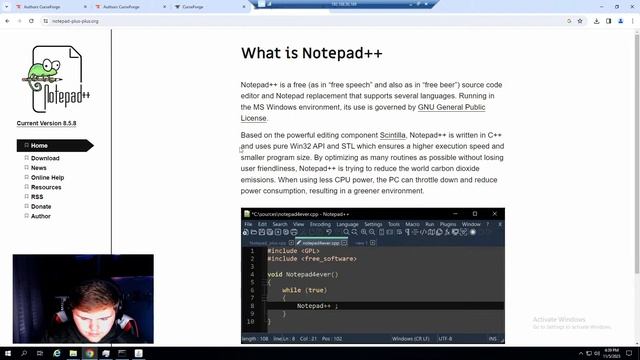Open Task View on the taskbar
Viewport: 640px width, 360px height.
click(40, 353)
